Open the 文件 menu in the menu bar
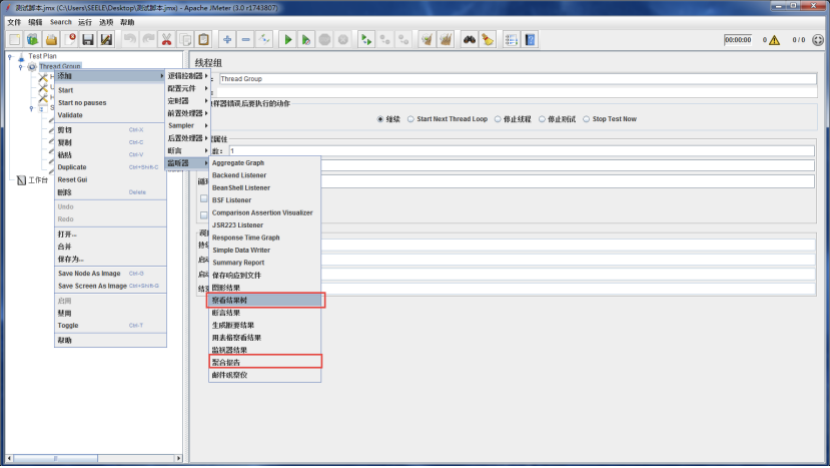This screenshot has width=830, height=468. (14, 22)
